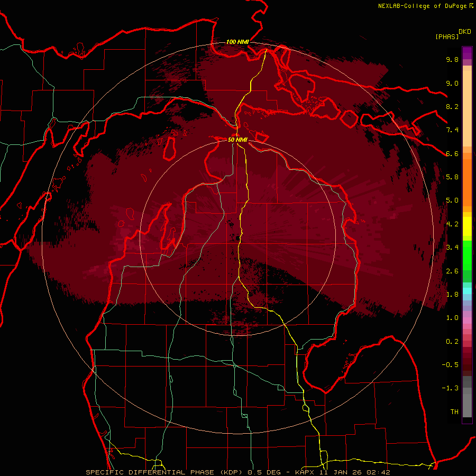This screenshot has height=476, width=476.
Task: Click the TH label at the legend bottom
Action: pyautogui.click(x=454, y=412)
